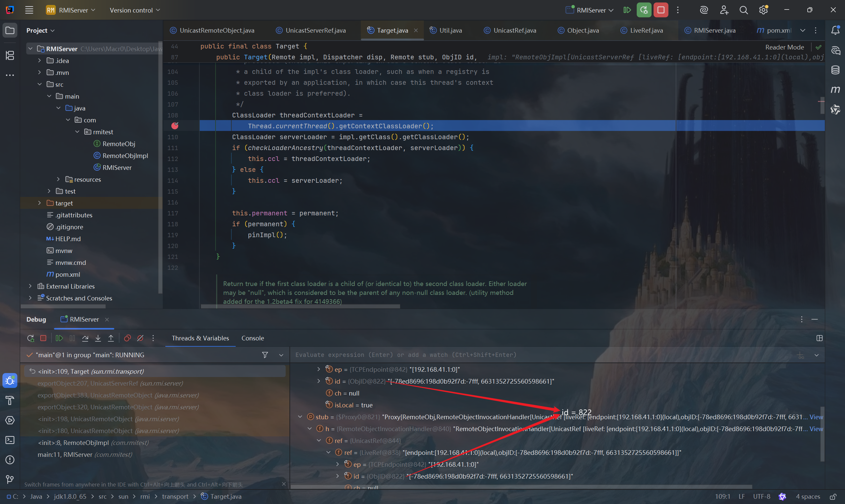Open IDE settings gear
The width and height of the screenshot is (845, 504).
(763, 10)
